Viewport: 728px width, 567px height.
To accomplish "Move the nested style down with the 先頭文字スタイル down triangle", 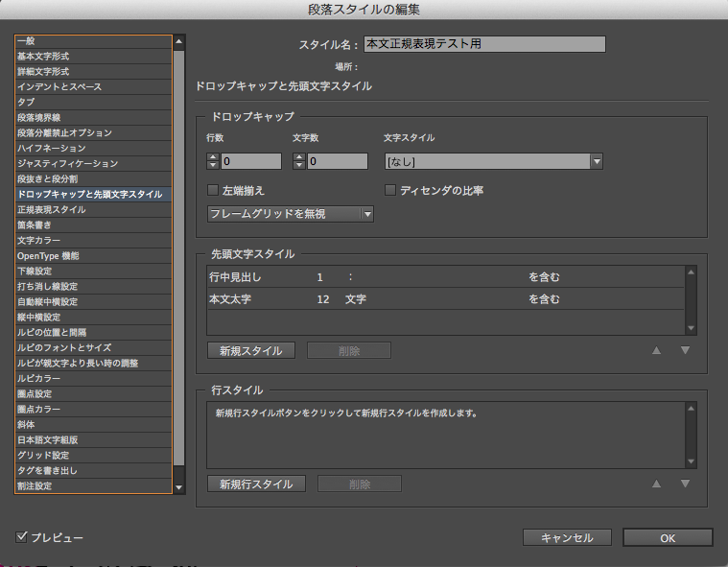I will pos(685,350).
